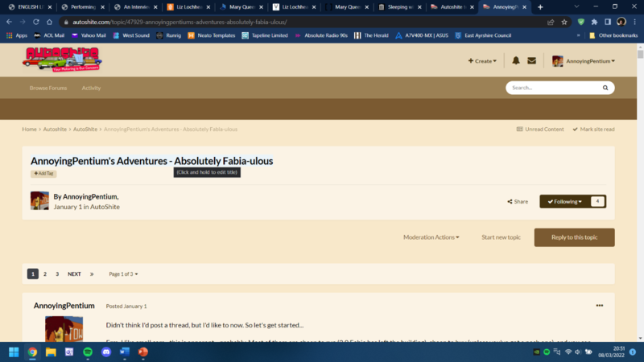Image resolution: width=644 pixels, height=362 pixels.
Task: Click the NEXT page link
Action: pyautogui.click(x=74, y=274)
